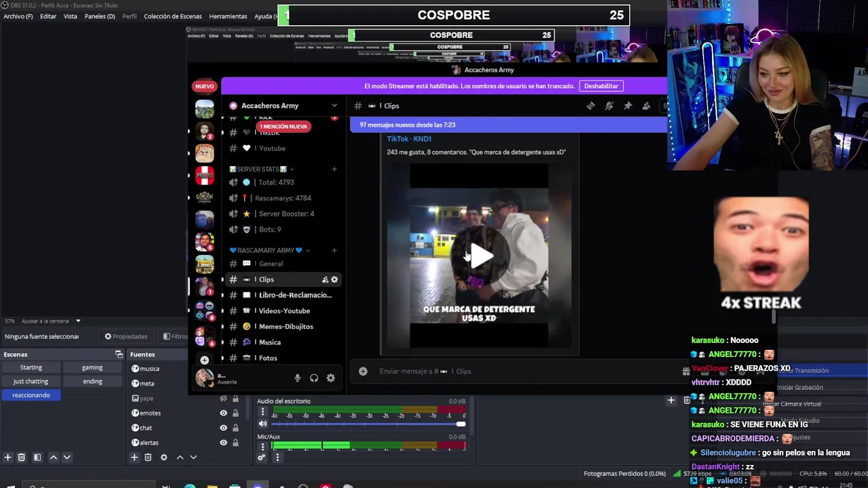The width and height of the screenshot is (868, 488).
Task: Select the just chatting scene
Action: tap(31, 382)
